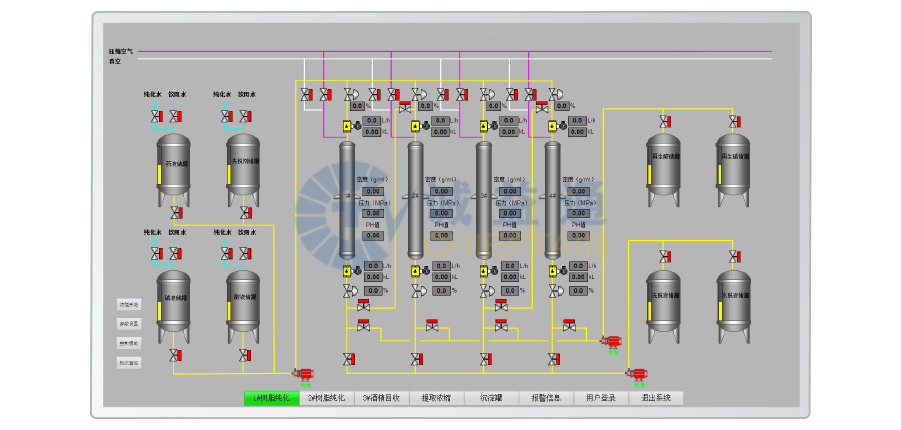Viewport: 901px width, 430px height.
Task: Toggle inlet valve above 再生碱储罐 tank
Action: (734, 122)
